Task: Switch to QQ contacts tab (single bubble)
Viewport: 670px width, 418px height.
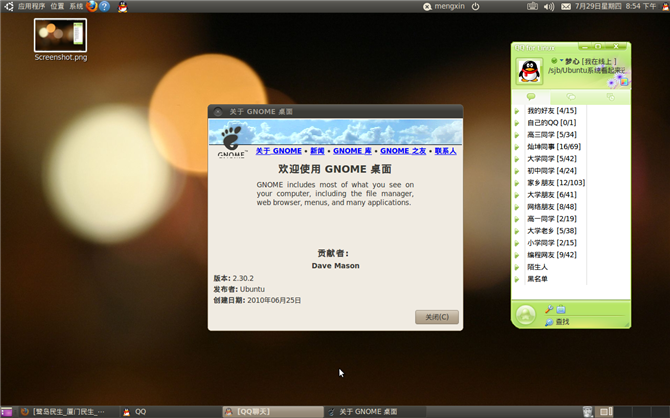Action: point(531,97)
